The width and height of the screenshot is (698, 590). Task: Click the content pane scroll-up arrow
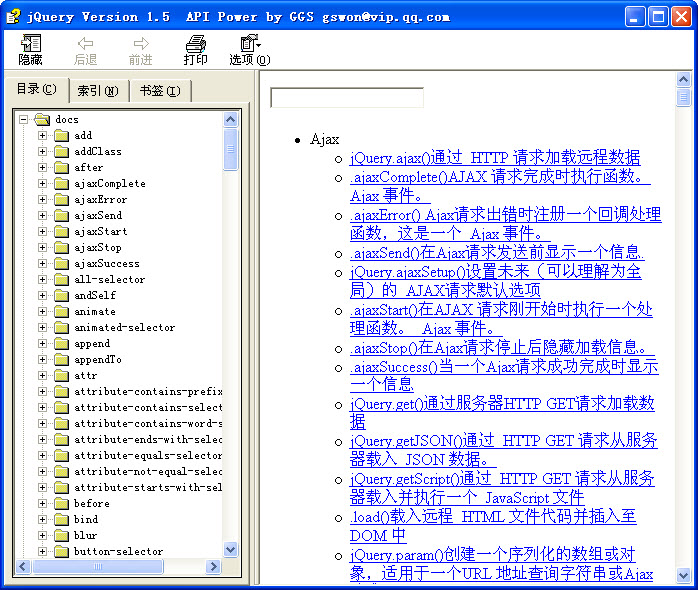point(683,80)
